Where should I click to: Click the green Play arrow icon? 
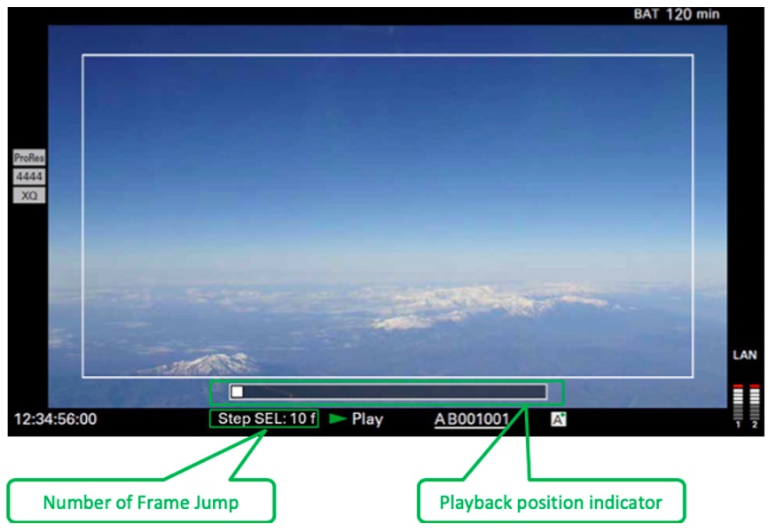(338, 419)
